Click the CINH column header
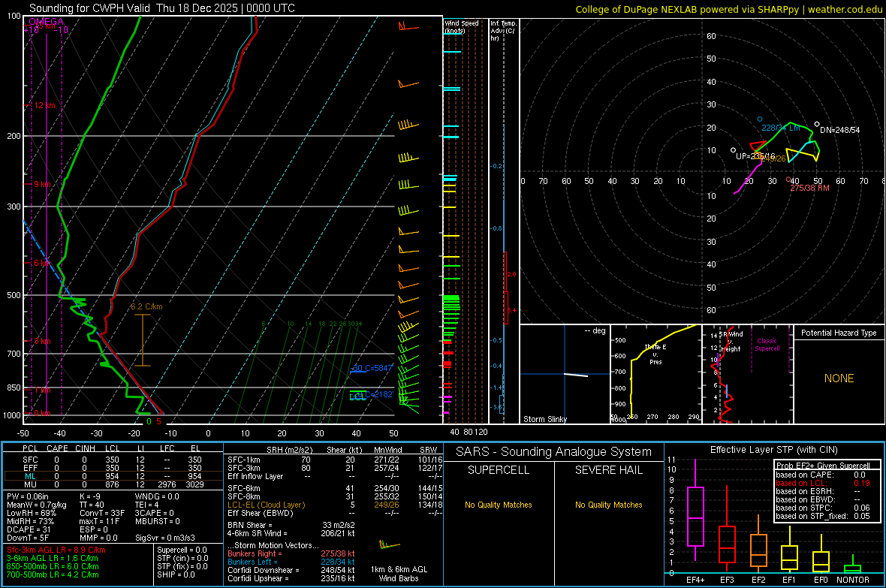This screenshot has height=588, width=886. tap(85, 448)
